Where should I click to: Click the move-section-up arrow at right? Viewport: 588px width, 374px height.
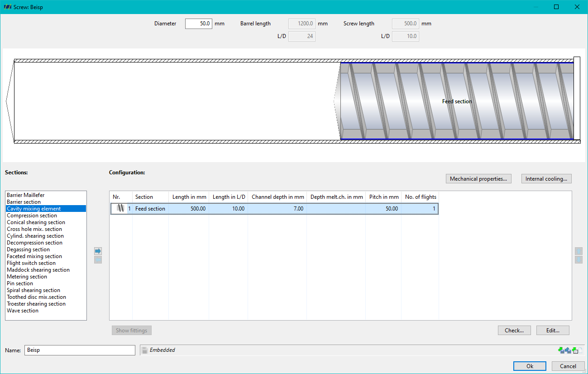click(578, 251)
